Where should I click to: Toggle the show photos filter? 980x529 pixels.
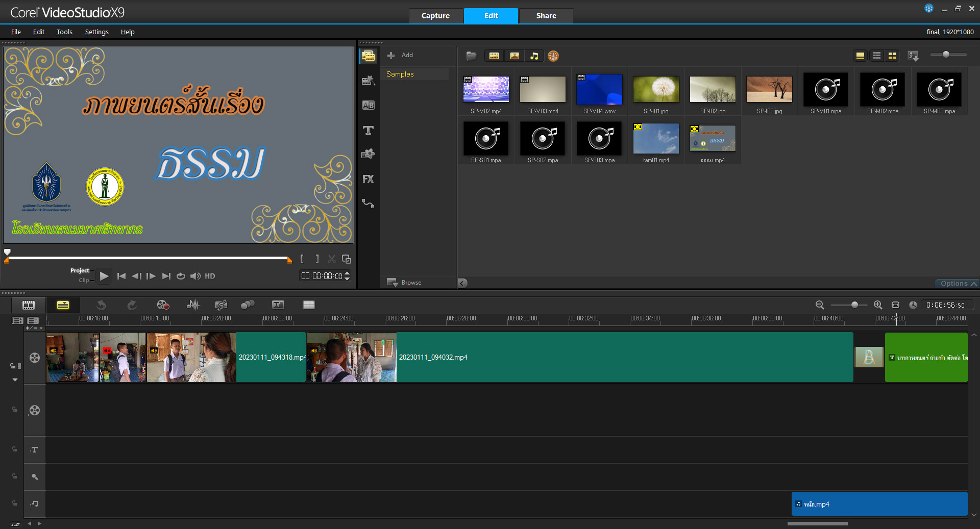[514, 56]
